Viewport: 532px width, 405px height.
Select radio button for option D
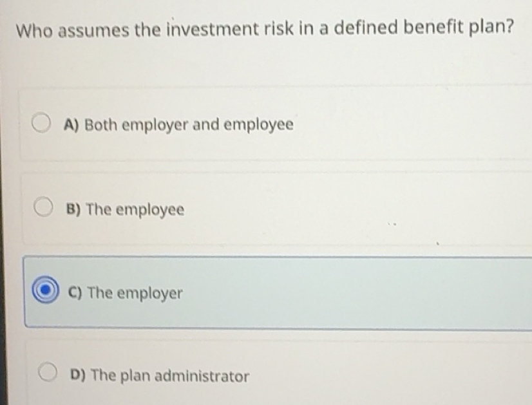pos(46,371)
